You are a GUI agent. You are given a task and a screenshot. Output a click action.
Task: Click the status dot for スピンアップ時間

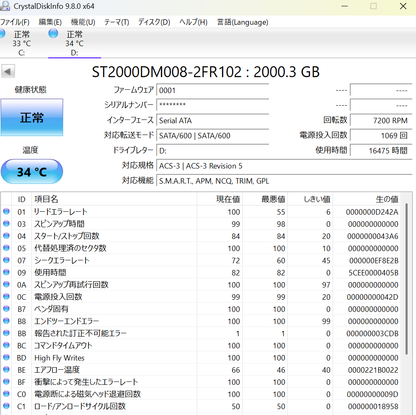tap(6, 224)
